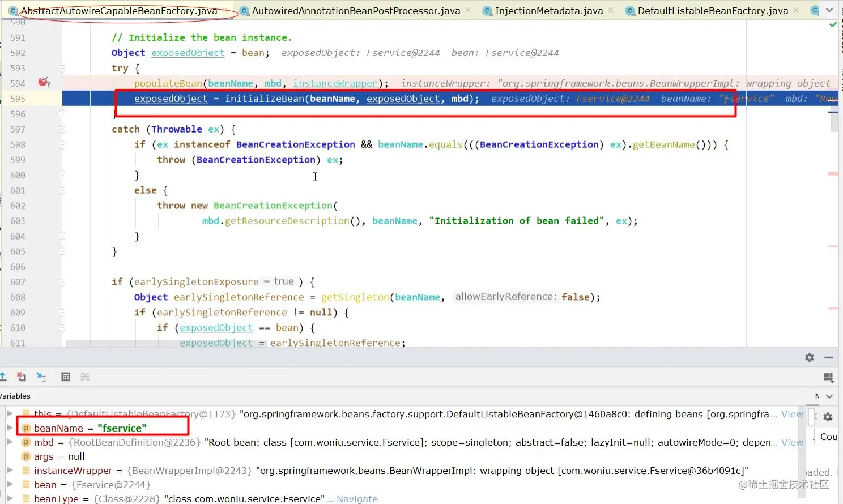This screenshot has height=504, width=843.
Task: Click View link on 'this' variable row
Action: pos(792,414)
